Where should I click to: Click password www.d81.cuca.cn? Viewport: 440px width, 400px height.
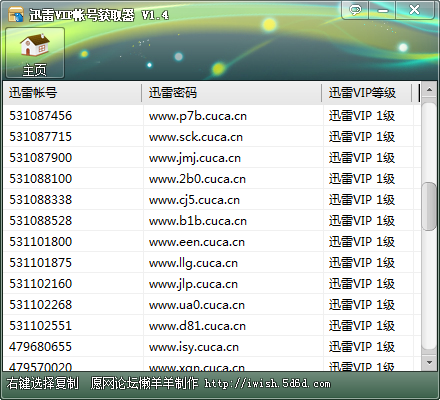tap(197, 326)
